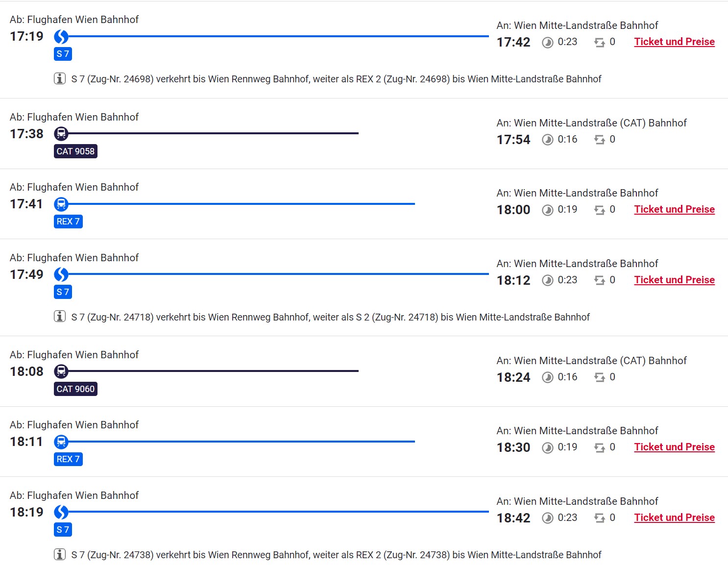
Task: Click the REX train icon at 17:41
Action: [61, 204]
